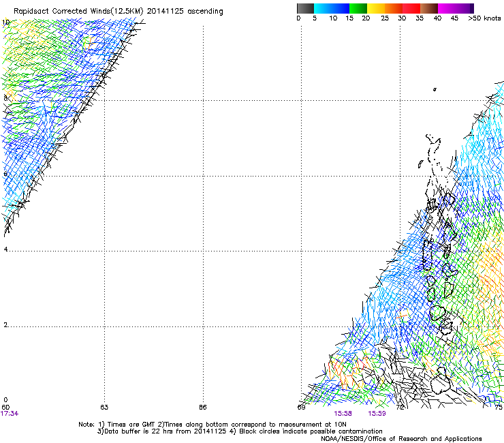
Task: Click the latitude label 2
Action: click(x=5, y=325)
